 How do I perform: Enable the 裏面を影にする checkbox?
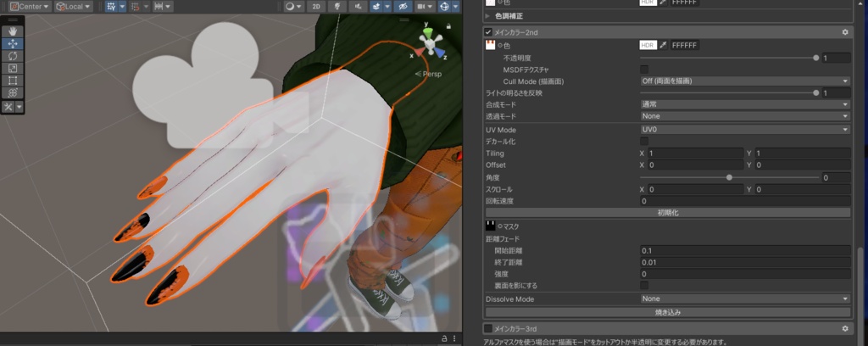(644, 285)
